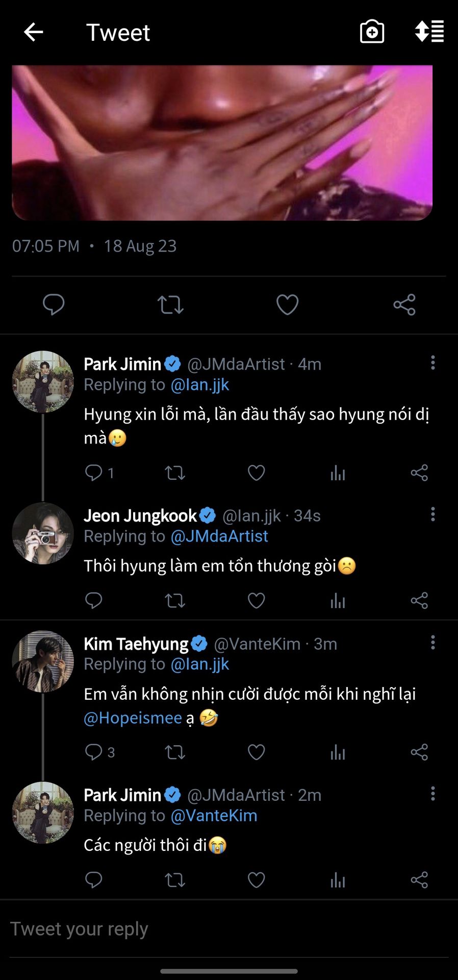This screenshot has width=458, height=980.
Task: Go back using the arrow icon
Action: (34, 32)
